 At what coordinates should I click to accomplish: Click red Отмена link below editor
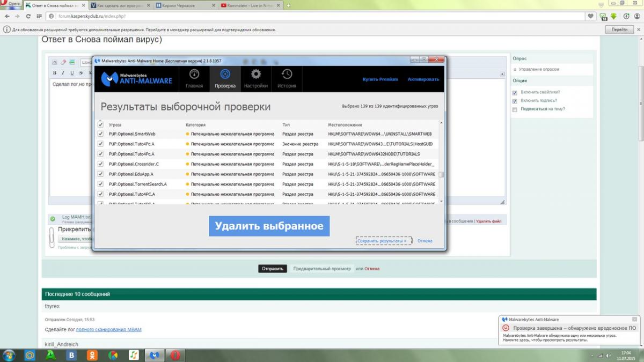click(x=372, y=269)
